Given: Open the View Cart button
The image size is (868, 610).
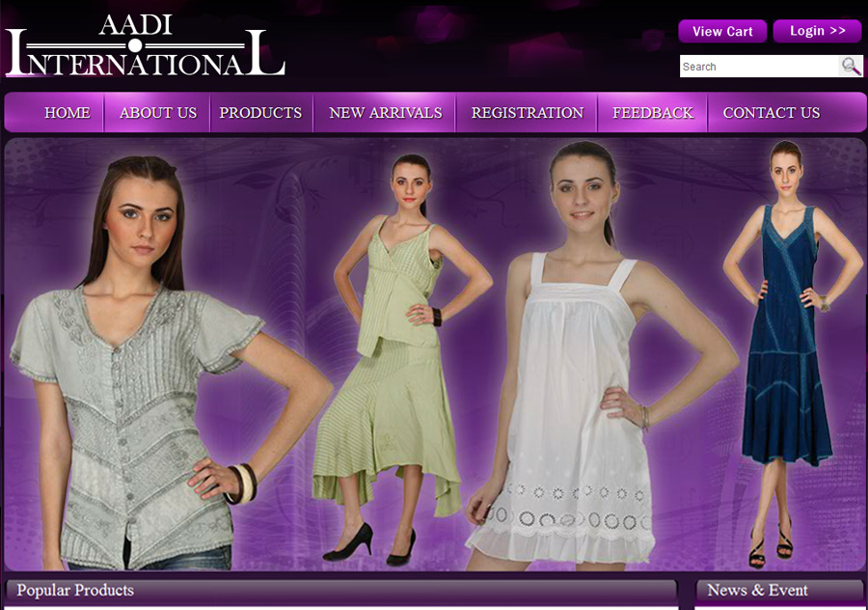Looking at the screenshot, I should [722, 31].
